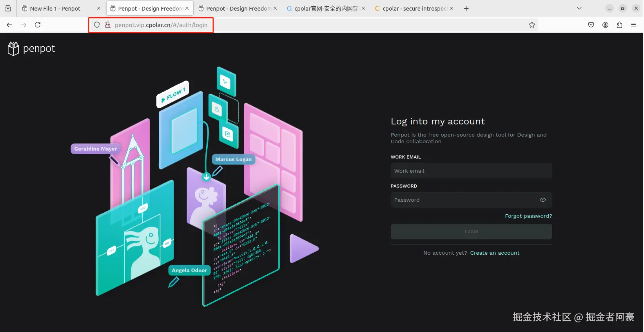This screenshot has height=332, width=644.
Task: Focus the Work email input field
Action: coord(472,171)
